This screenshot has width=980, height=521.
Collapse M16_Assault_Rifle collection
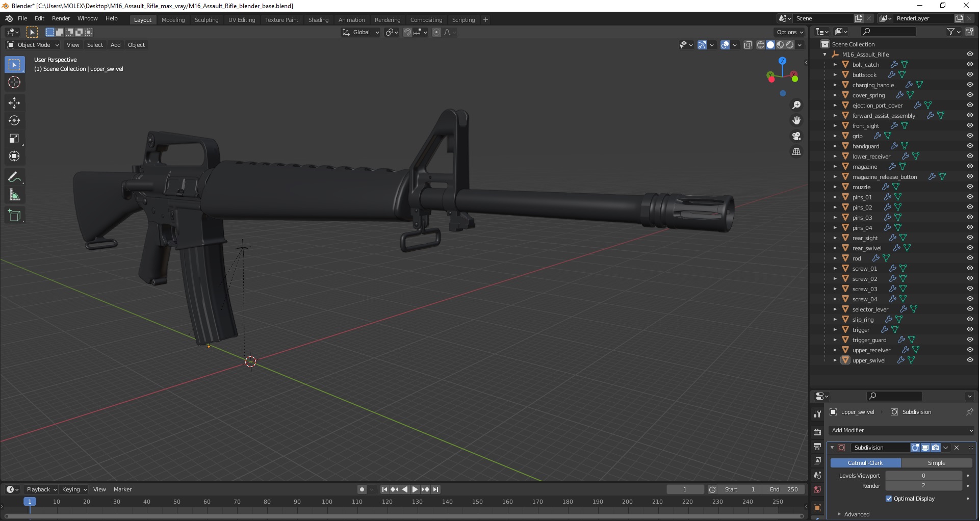[x=825, y=55]
